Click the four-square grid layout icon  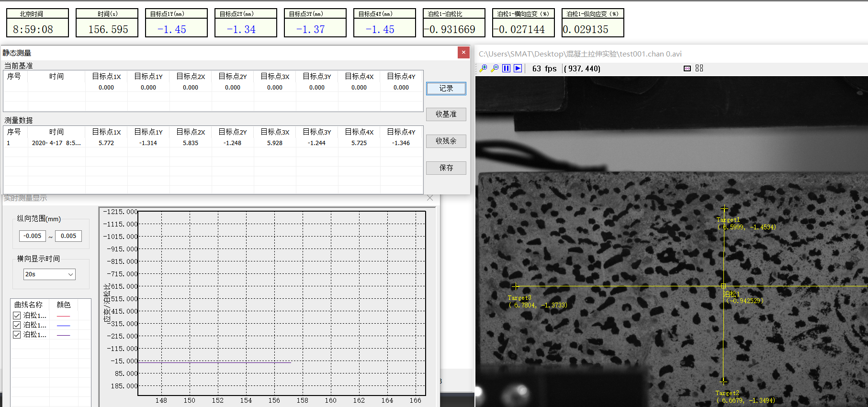point(699,68)
